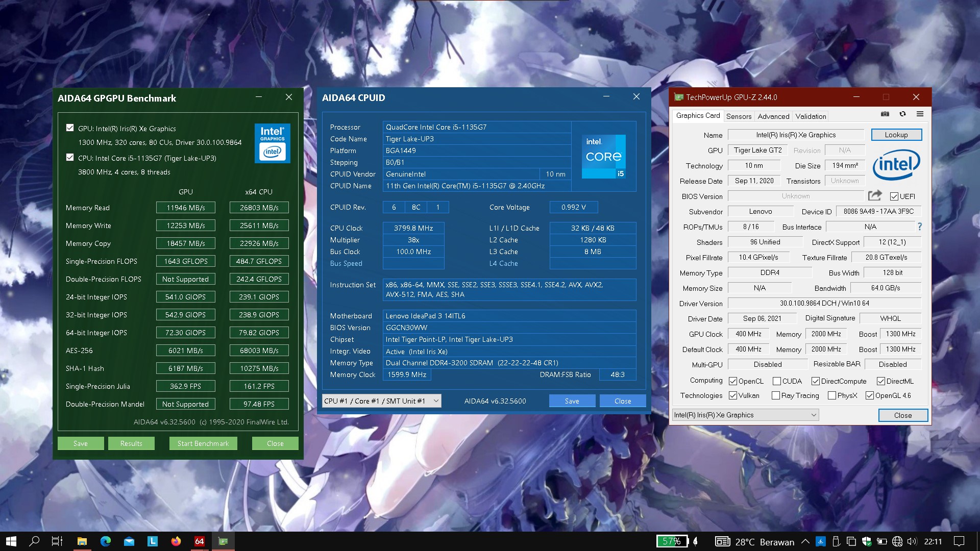Launch Firefox from the taskbar

176,541
